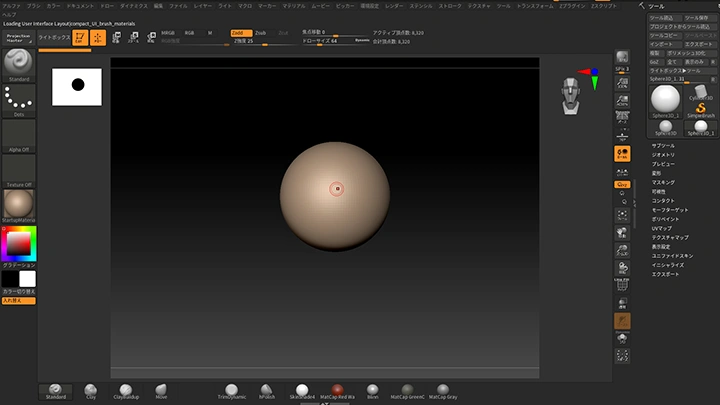Select the white main color swatch
Viewport: 720px width, 405px height.
[27, 279]
